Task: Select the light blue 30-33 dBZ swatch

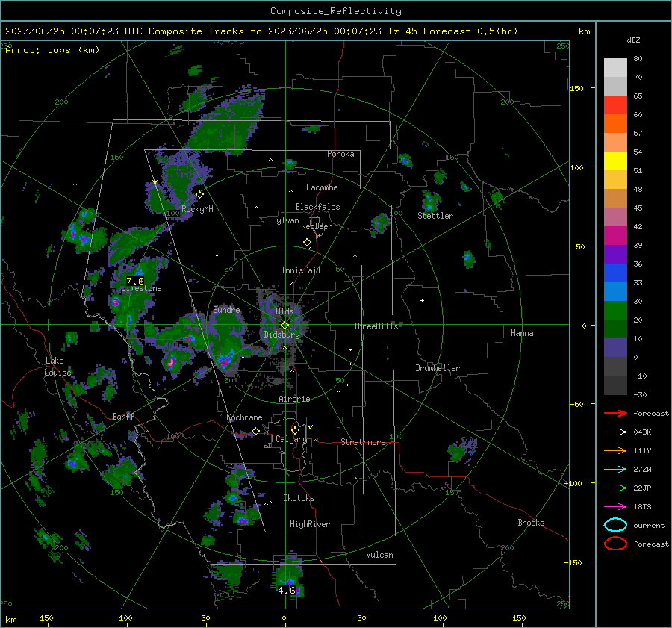Action: [x=615, y=291]
